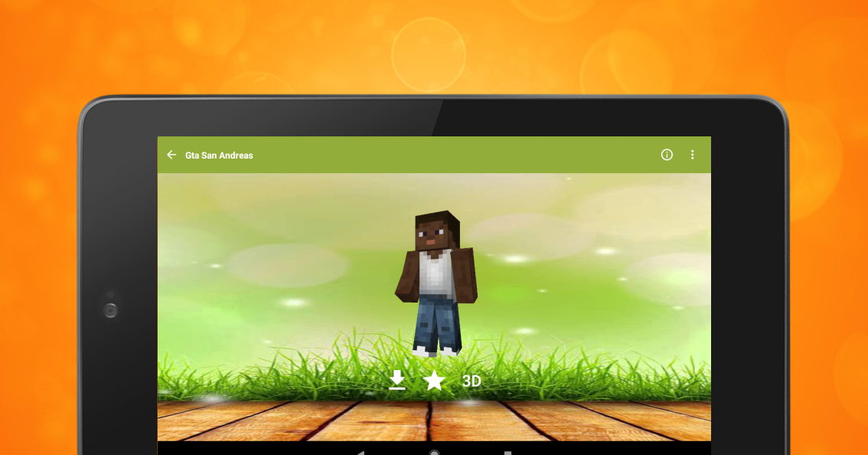Open the three-dot overflow menu

692,155
